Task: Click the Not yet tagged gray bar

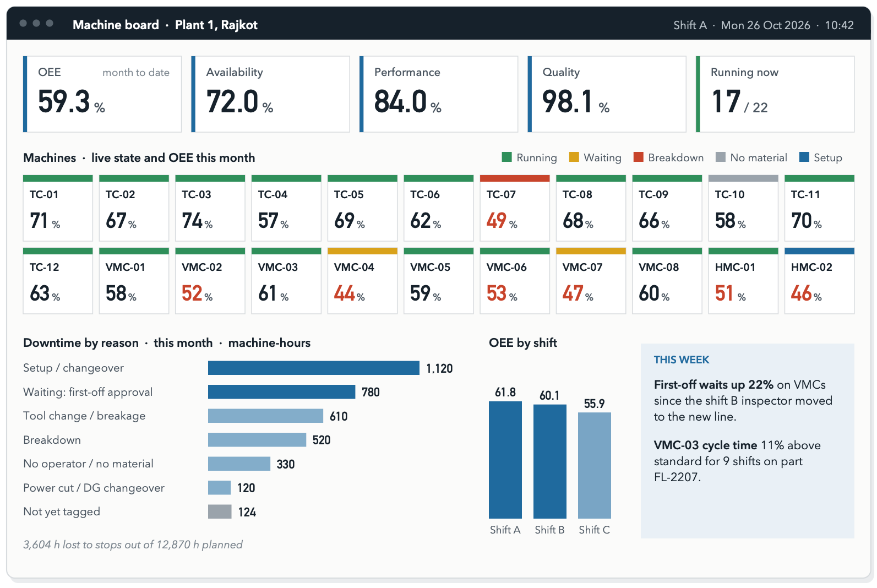Action: 220,512
